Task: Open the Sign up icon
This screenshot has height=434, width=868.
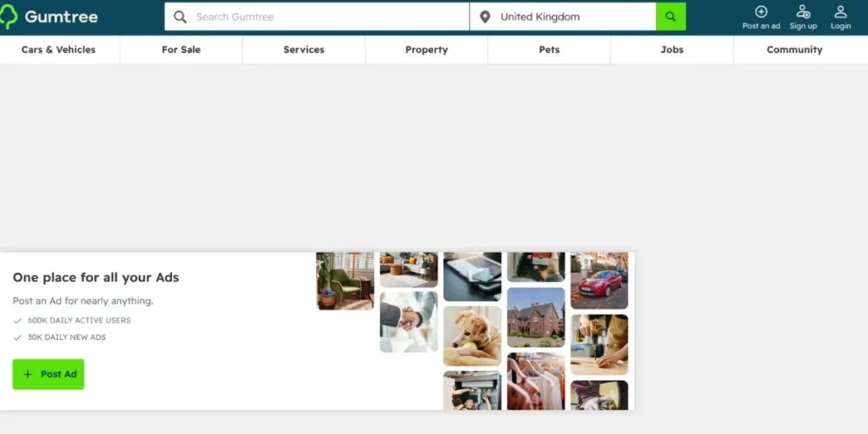Action: pos(804,12)
